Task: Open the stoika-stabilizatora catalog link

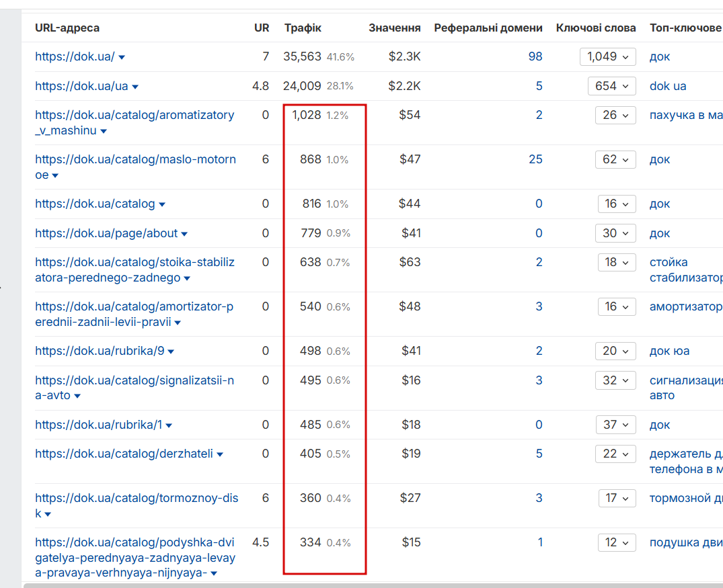Action: point(135,269)
